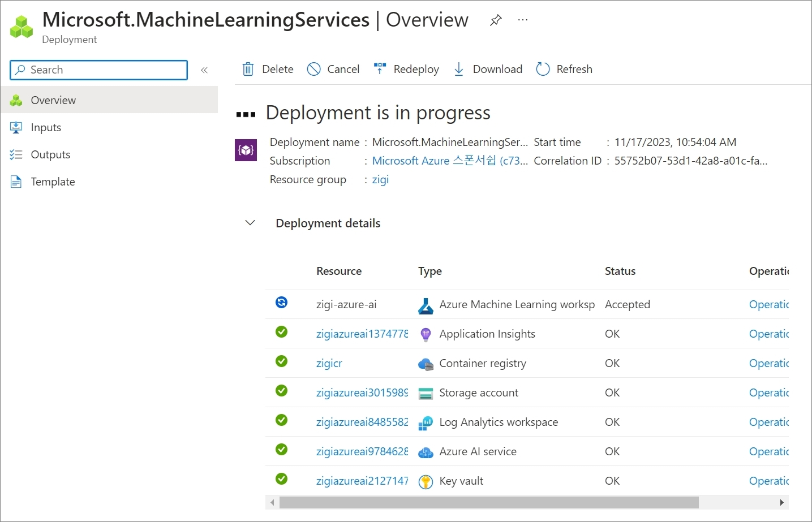The width and height of the screenshot is (812, 522).
Task: Click the scrollbar right arrow
Action: point(781,502)
